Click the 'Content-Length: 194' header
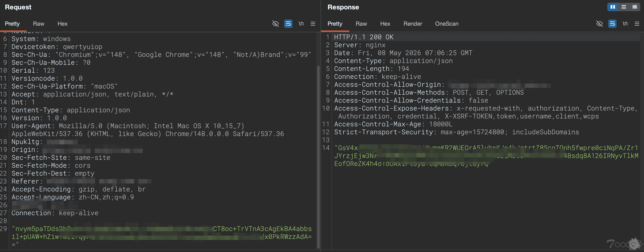This screenshot has height=252, width=644. click(x=371, y=69)
